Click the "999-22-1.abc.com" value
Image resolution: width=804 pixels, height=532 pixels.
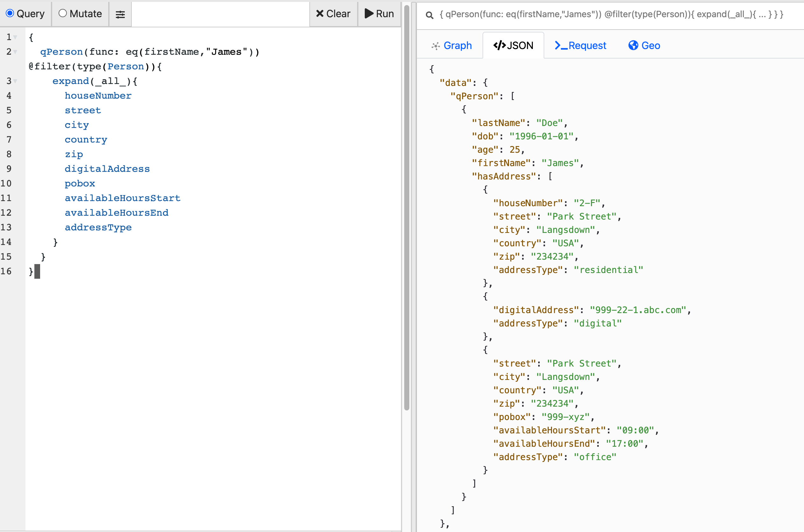(638, 310)
